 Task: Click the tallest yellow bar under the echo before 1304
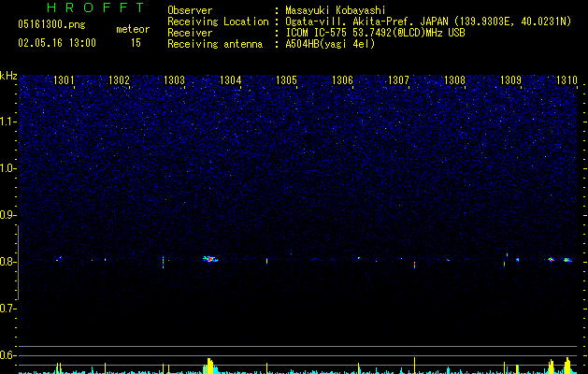pos(209,366)
